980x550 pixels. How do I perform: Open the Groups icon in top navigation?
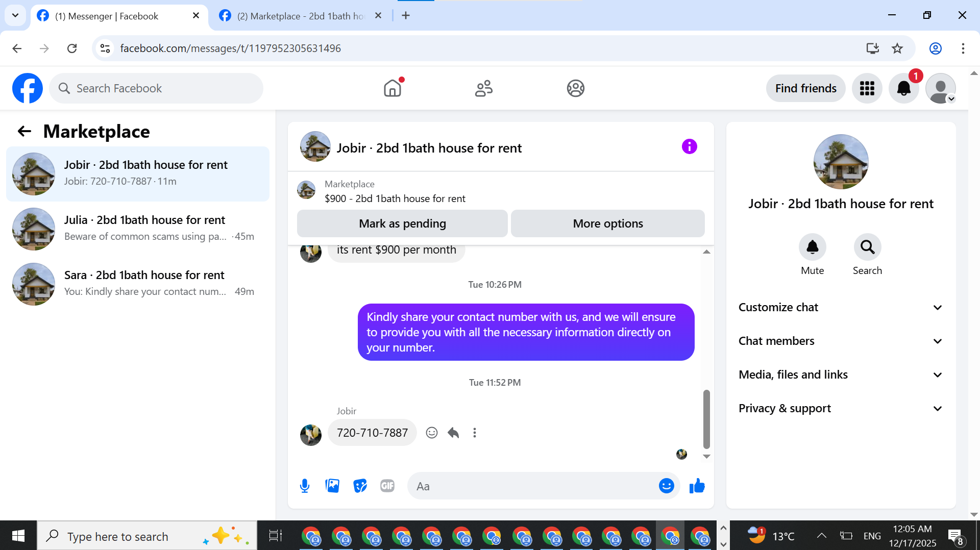pyautogui.click(x=575, y=88)
